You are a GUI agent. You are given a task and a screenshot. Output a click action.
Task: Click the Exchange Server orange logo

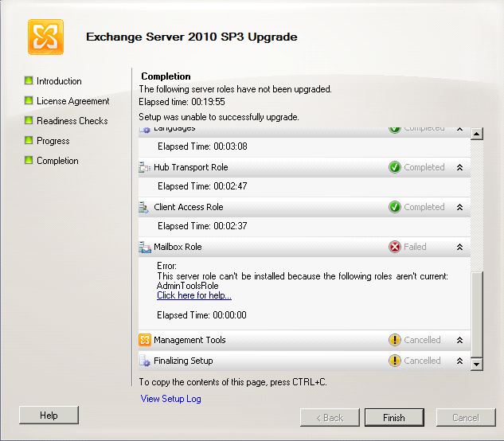45,37
